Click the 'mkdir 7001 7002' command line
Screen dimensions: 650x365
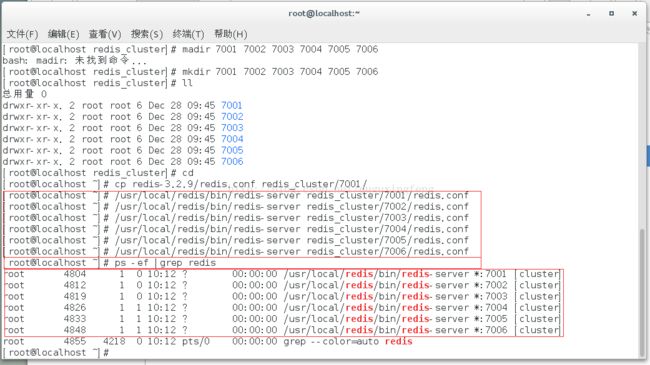point(190,72)
